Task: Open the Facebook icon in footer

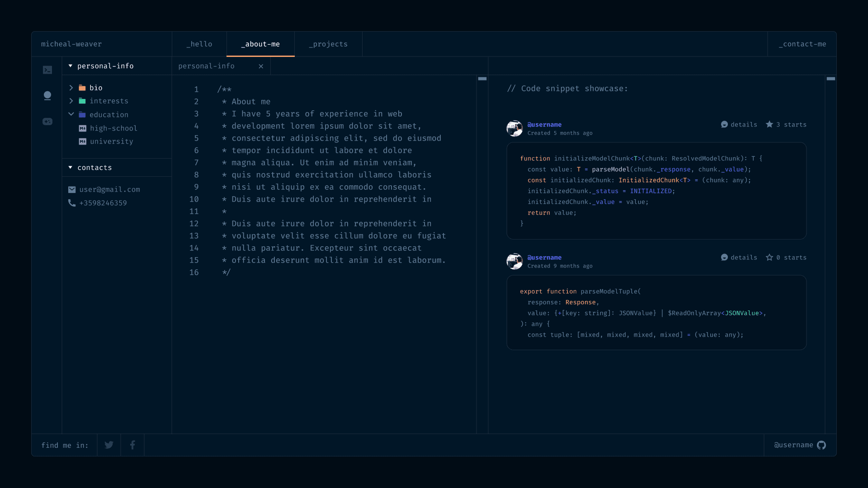Action: (132, 445)
